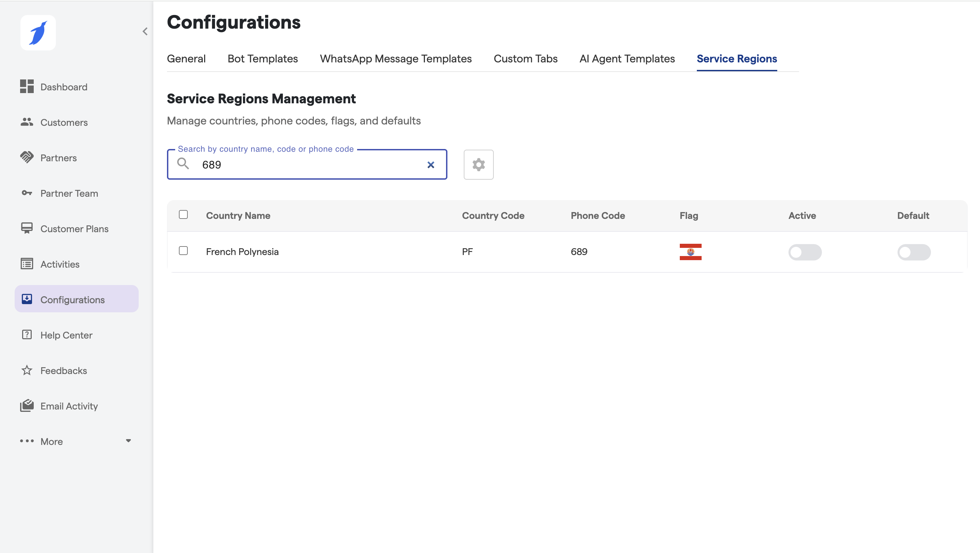Expand the More menu arrow
Viewport: 980px width, 553px height.
(x=128, y=441)
